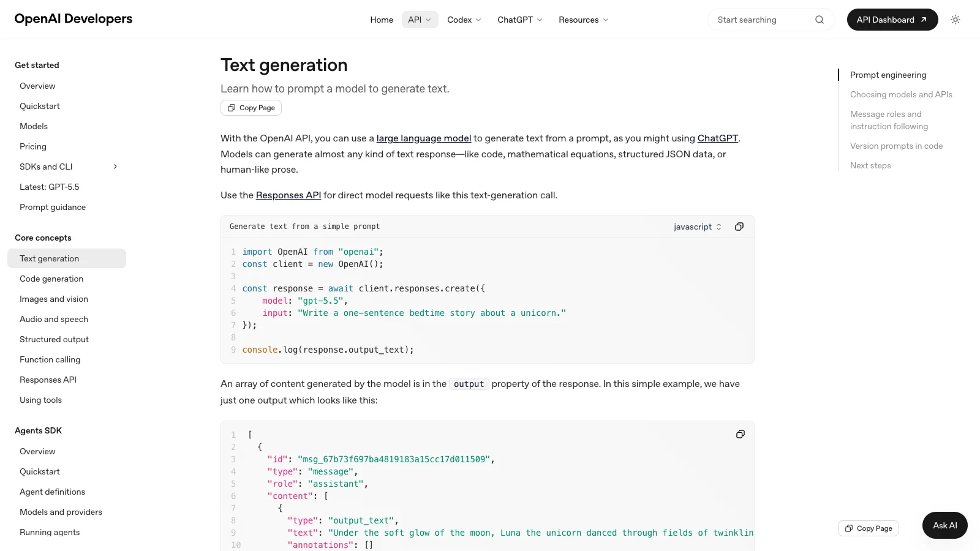Copy the JavaScript code sample with copy icon
980x551 pixels.
(x=739, y=227)
